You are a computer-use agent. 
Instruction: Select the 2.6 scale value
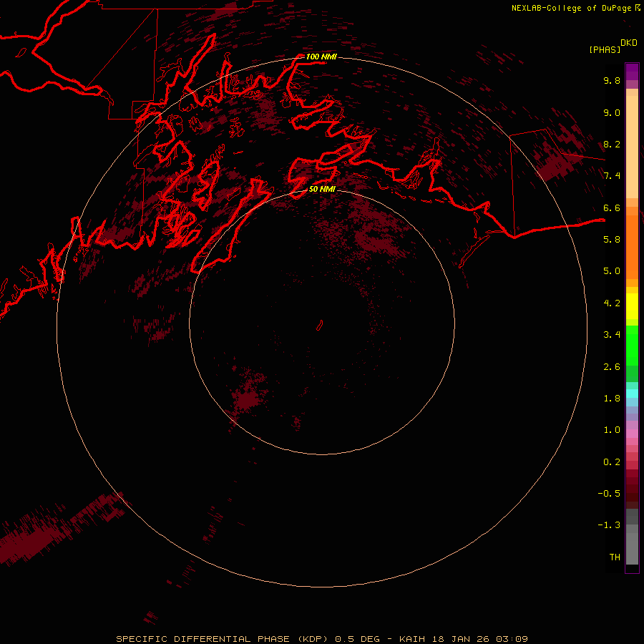pos(612,367)
